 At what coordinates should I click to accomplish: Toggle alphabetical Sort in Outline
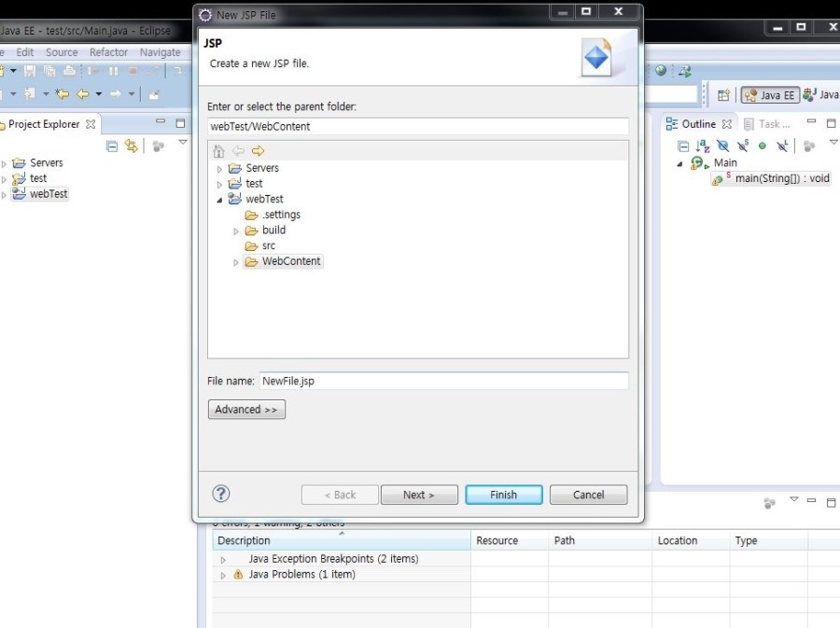tap(703, 146)
